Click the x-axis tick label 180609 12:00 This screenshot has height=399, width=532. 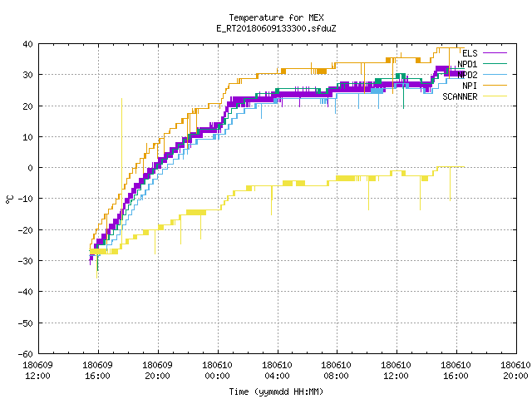pyautogui.click(x=37, y=371)
